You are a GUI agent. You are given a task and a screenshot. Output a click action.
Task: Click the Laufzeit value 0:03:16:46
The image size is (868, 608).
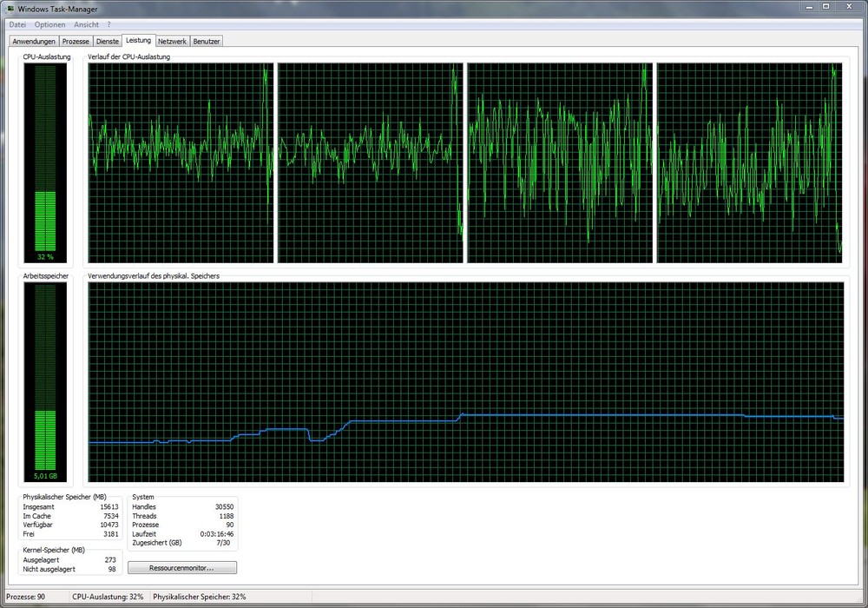(x=217, y=534)
